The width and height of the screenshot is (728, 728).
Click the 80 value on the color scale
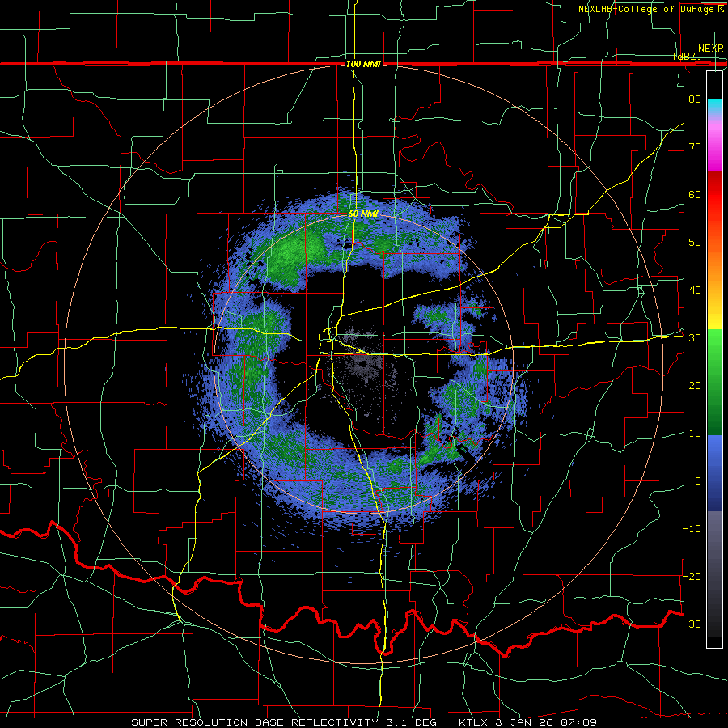[695, 99]
